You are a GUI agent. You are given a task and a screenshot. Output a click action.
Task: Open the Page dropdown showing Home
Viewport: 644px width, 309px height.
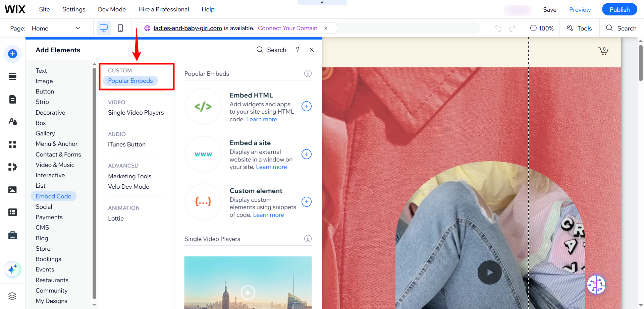click(56, 28)
